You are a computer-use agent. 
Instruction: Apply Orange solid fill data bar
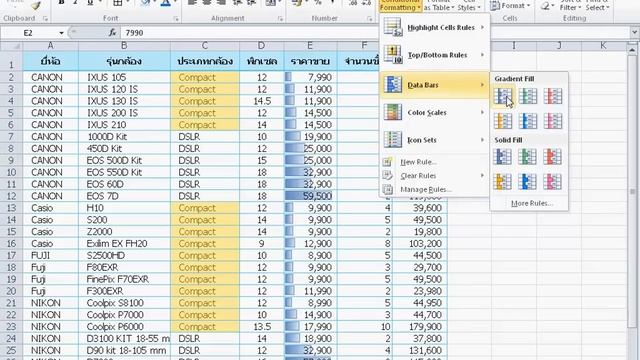point(502,182)
